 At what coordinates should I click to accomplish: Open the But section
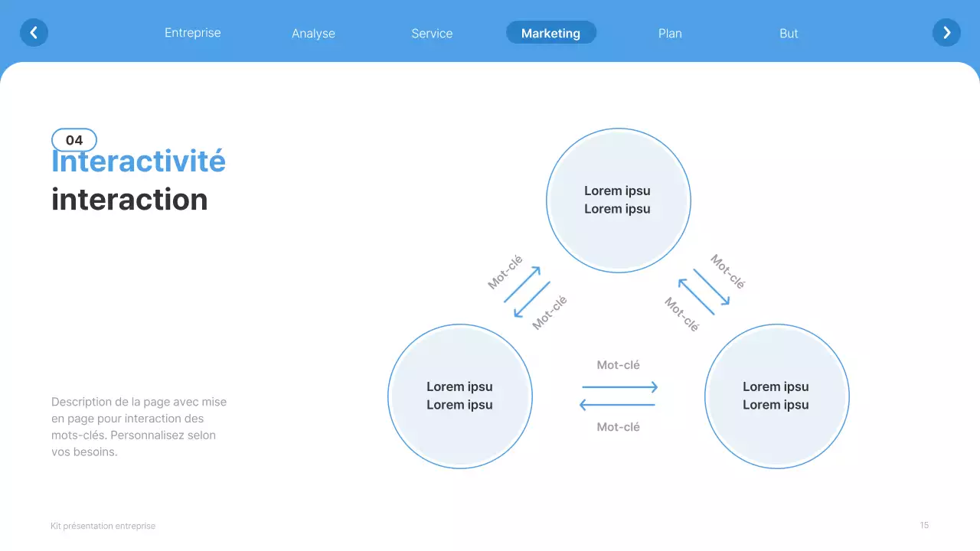pyautogui.click(x=789, y=33)
